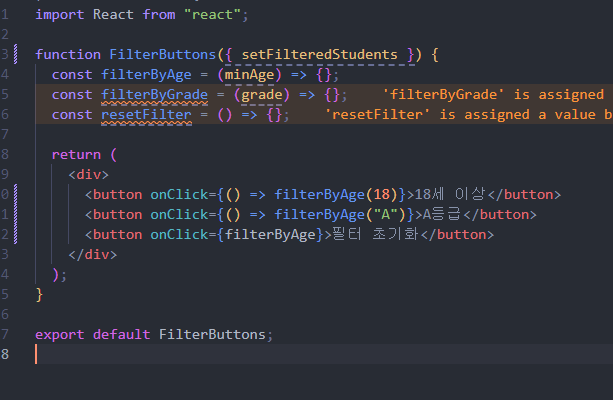Click the 'function' keyword on line 3
The height and width of the screenshot is (400, 613).
click(x=68, y=54)
